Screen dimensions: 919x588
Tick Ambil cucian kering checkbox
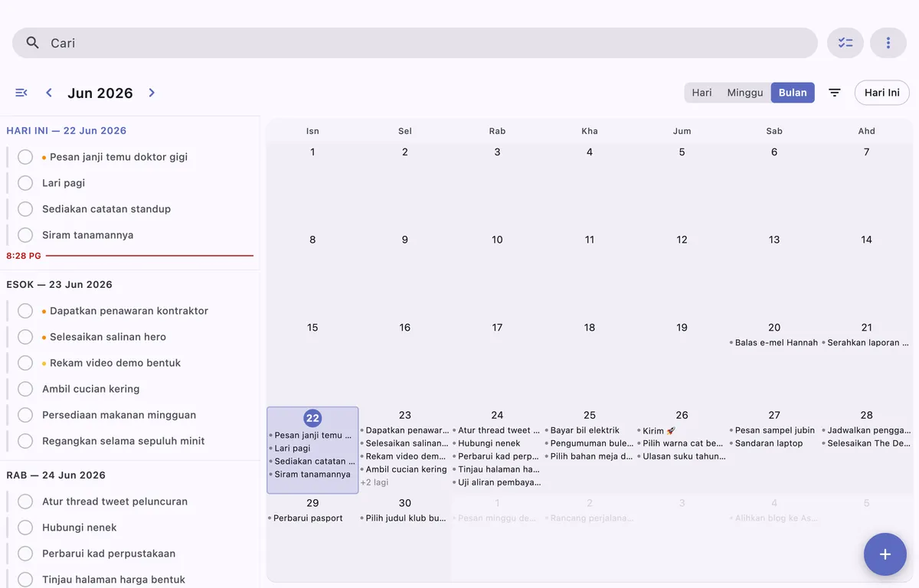pos(25,389)
